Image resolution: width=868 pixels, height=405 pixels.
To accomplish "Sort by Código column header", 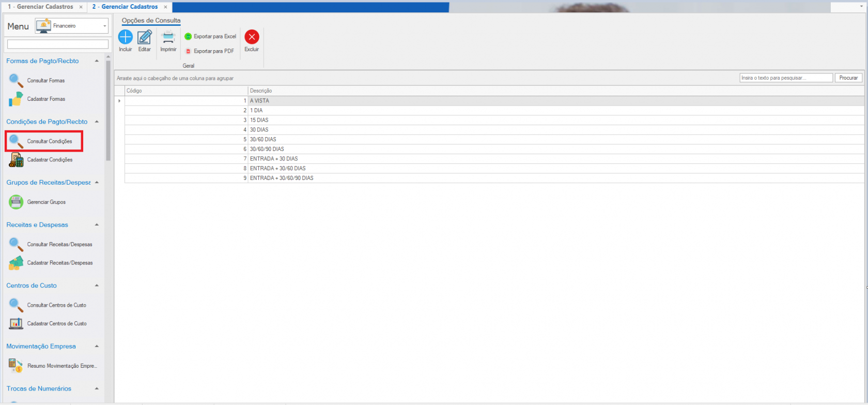I will [x=186, y=91].
